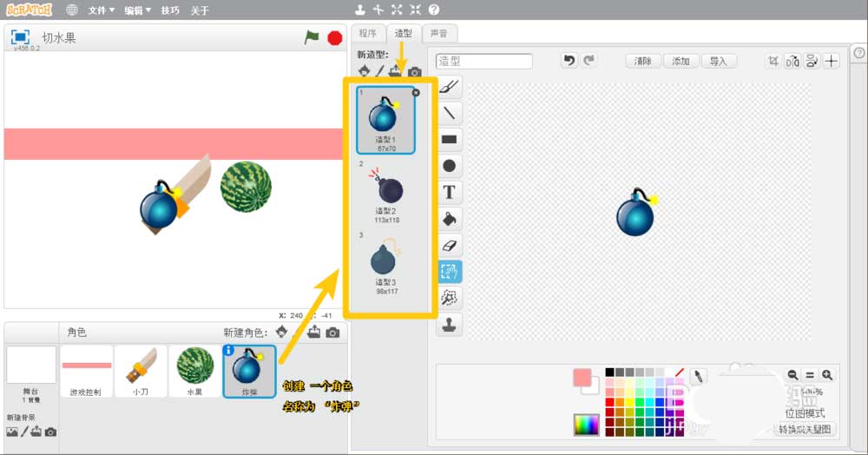Open the 关于 menu item

pyautogui.click(x=200, y=10)
